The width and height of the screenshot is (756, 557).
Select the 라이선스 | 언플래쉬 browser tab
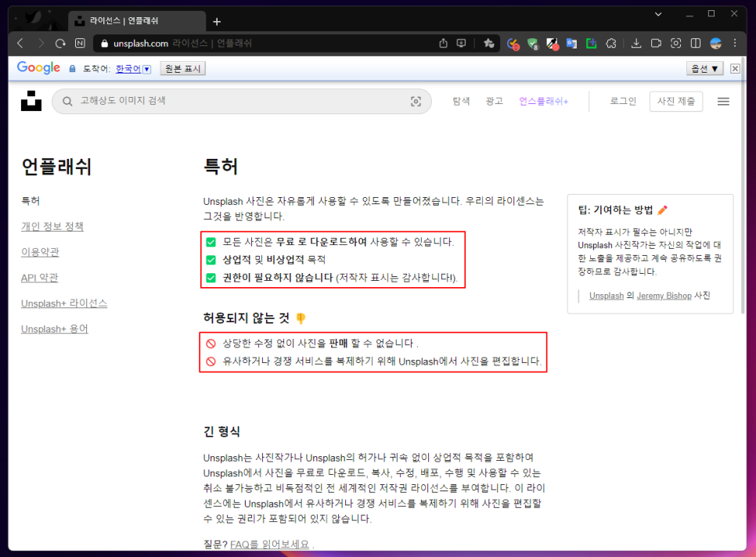[137, 21]
